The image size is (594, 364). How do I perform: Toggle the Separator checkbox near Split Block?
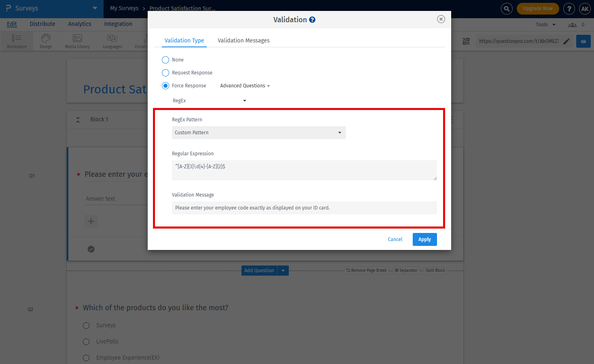tap(396, 270)
